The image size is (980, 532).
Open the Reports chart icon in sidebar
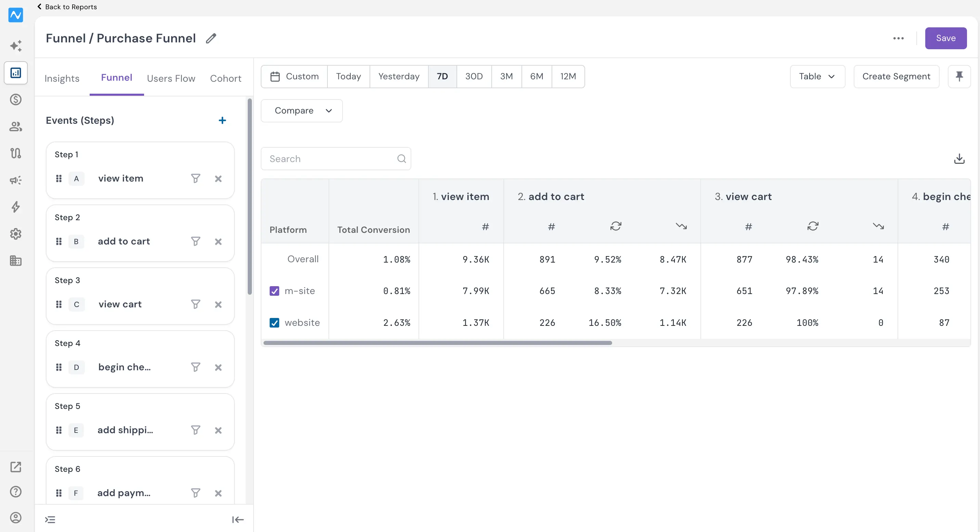click(x=16, y=72)
